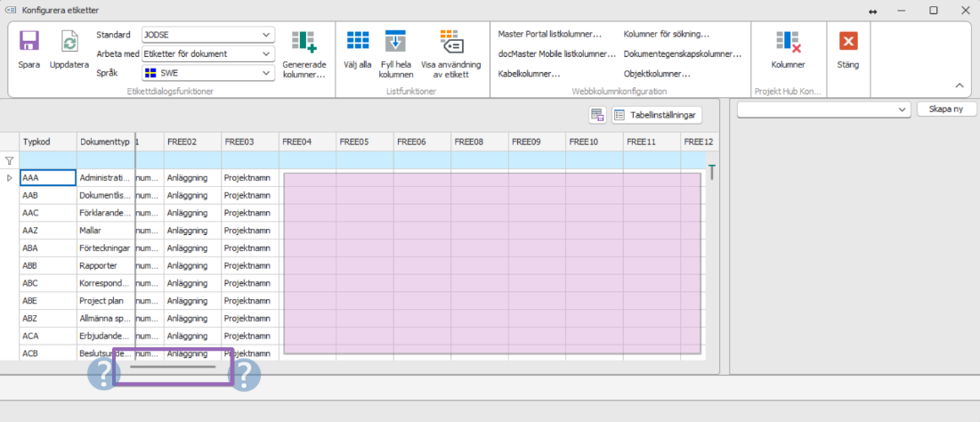This screenshot has height=422, width=980.
Task: Click the filter cell under FREE04
Action: (x=307, y=160)
